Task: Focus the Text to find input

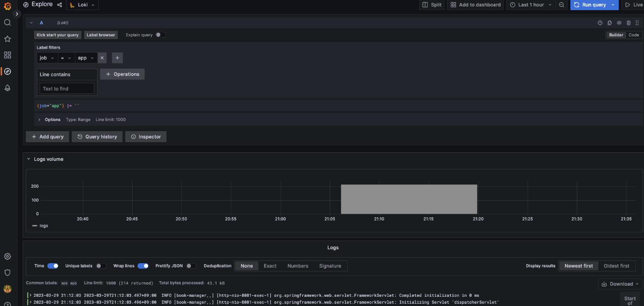Action: pos(67,88)
